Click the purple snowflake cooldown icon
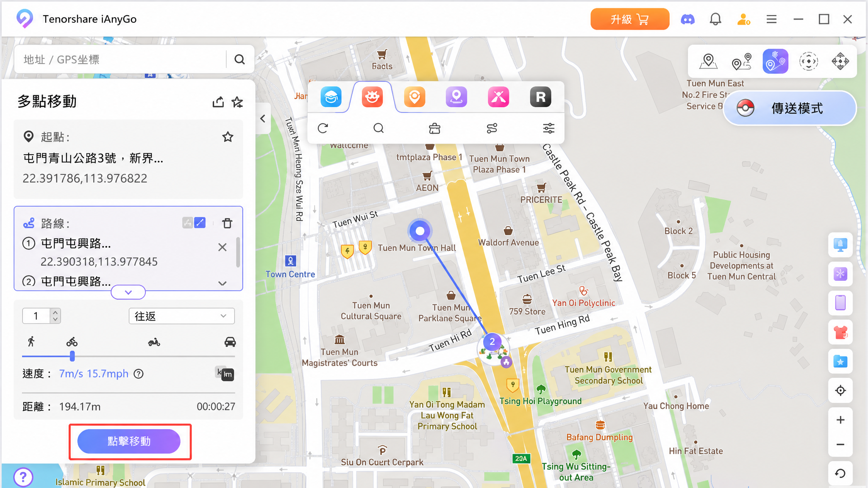Screen dimensions: 868x488 coord(840,274)
